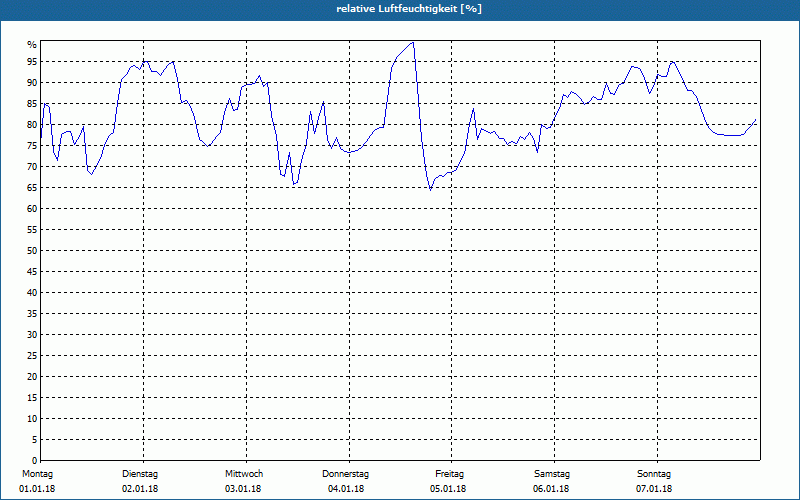Image resolution: width=800 pixels, height=500 pixels.
Task: Click the 10 y-axis label
Action: (32, 418)
